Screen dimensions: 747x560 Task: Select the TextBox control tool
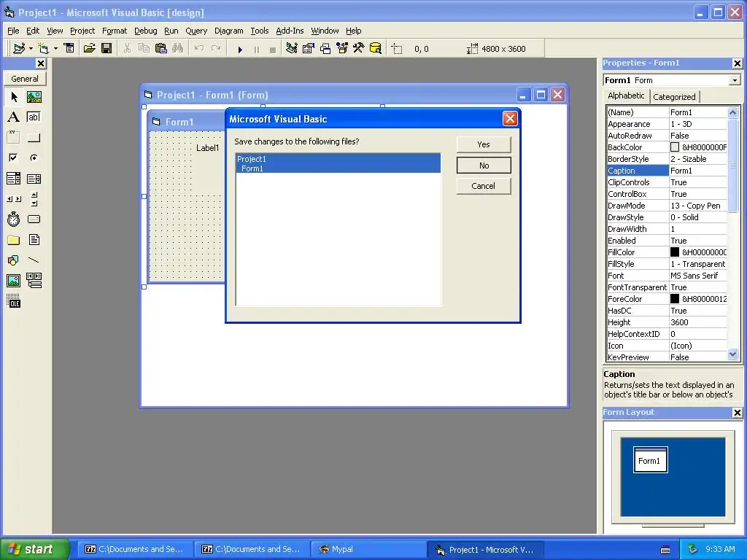coord(34,117)
